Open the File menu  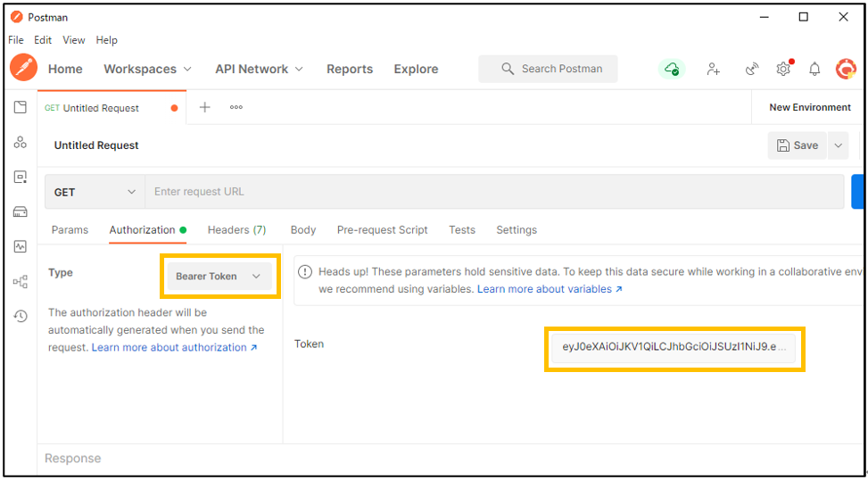pos(16,40)
